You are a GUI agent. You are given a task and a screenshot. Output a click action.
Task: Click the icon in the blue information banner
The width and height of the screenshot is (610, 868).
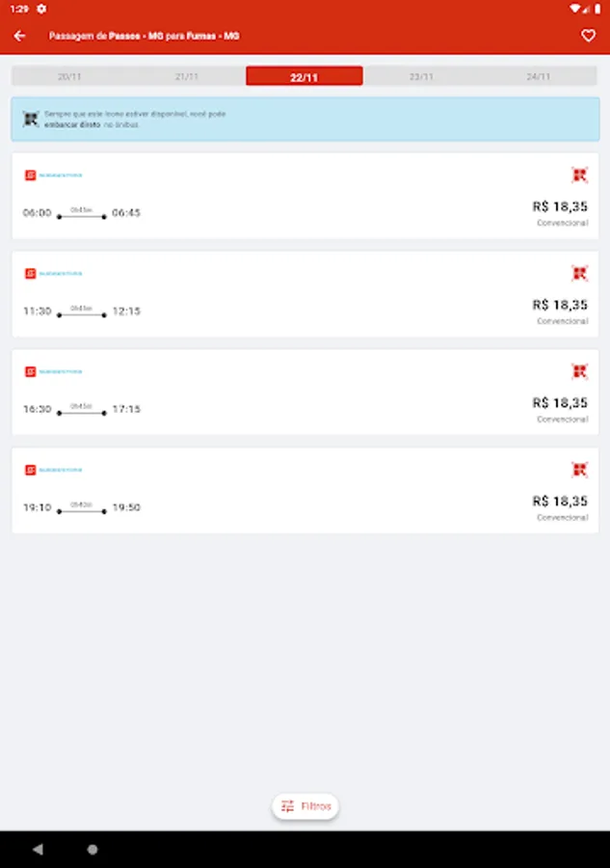[30, 118]
